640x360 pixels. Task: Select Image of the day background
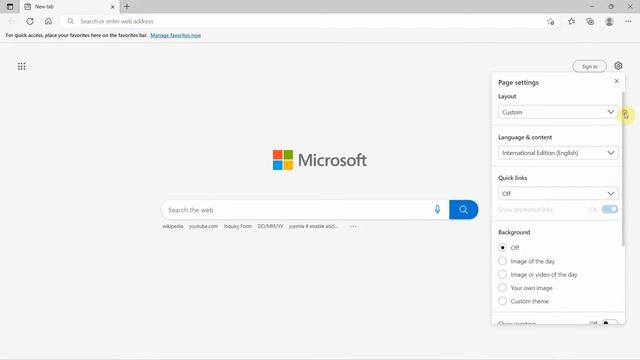tap(502, 261)
